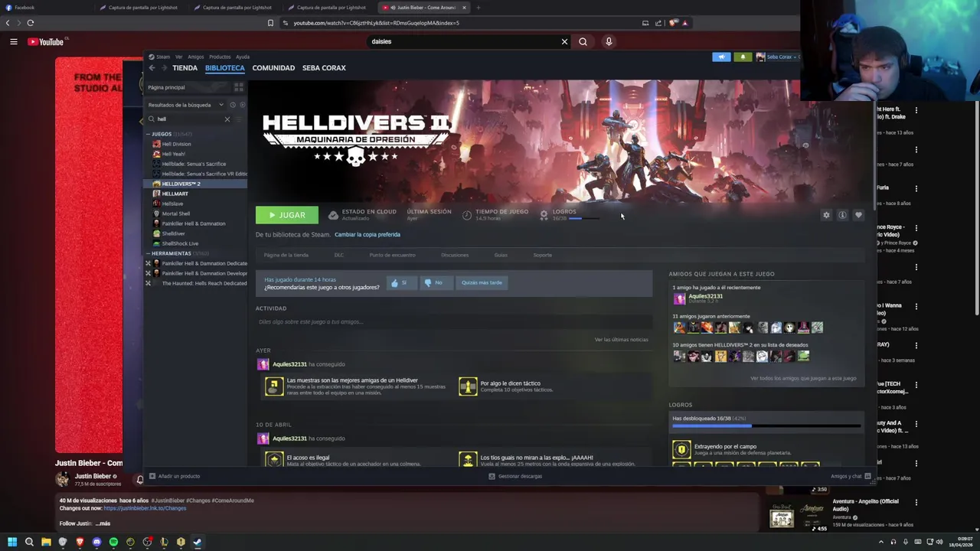This screenshot has height=551, width=980.
Task: Open Seba Corax account dropdown
Action: tap(777, 57)
